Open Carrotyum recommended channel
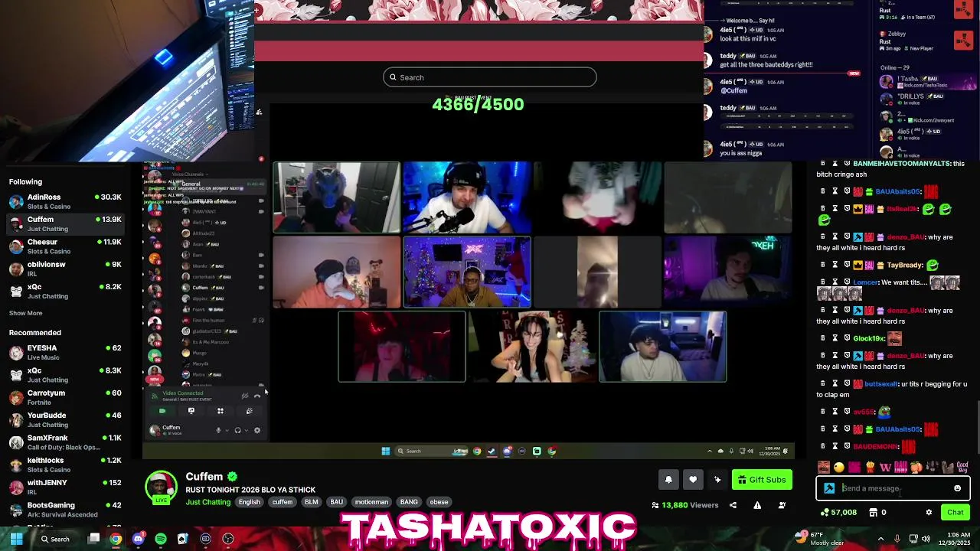 [x=65, y=397]
